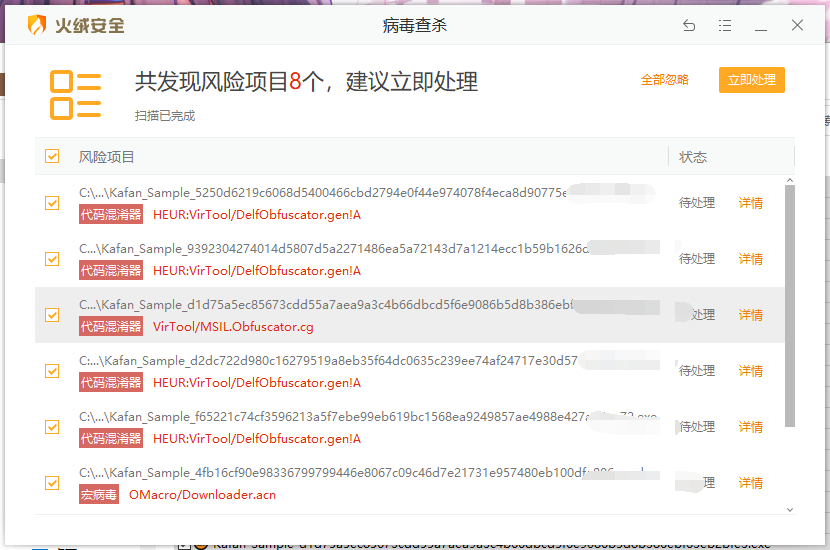Uncheck the Kafan_Sample_f65221c7 item checkbox
Image resolution: width=830 pixels, height=550 pixels.
coord(52,427)
